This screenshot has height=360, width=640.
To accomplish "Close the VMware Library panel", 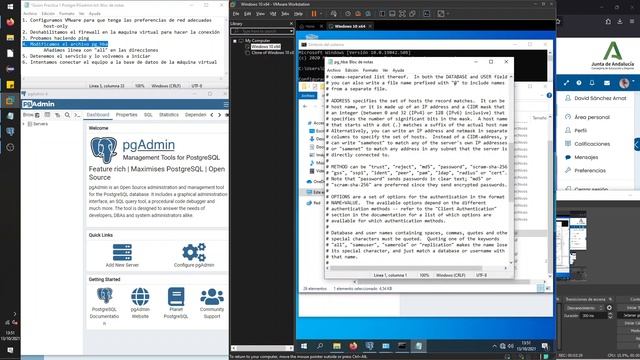I will (291, 24).
